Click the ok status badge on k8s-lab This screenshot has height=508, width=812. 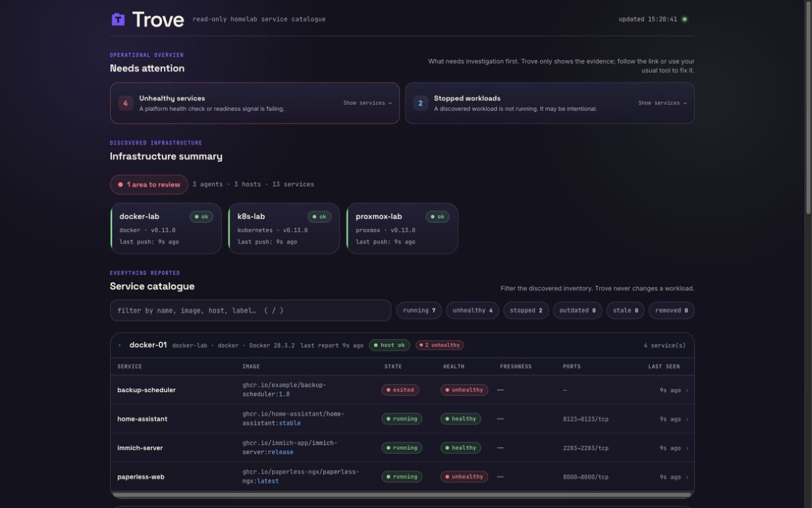[x=319, y=217]
